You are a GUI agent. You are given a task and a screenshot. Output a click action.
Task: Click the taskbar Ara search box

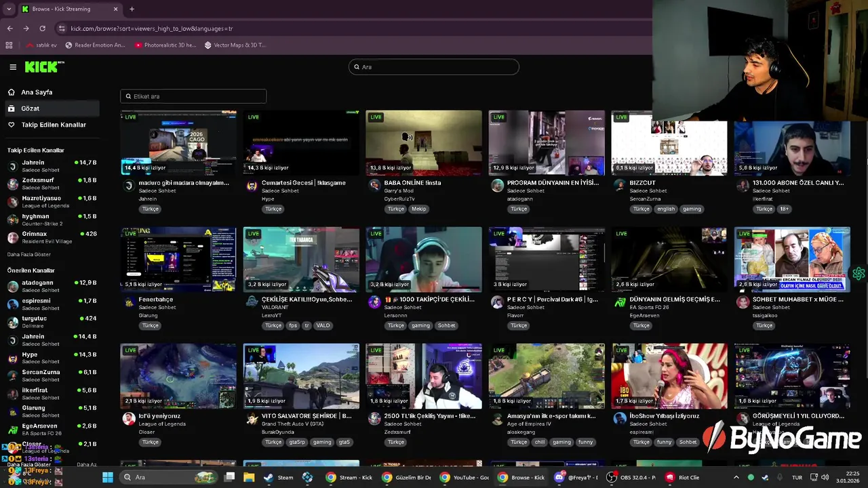tap(170, 477)
